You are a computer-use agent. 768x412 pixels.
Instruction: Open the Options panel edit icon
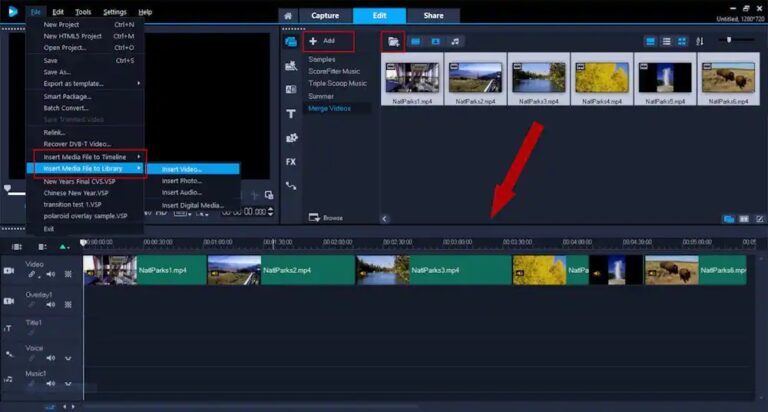[x=760, y=219]
